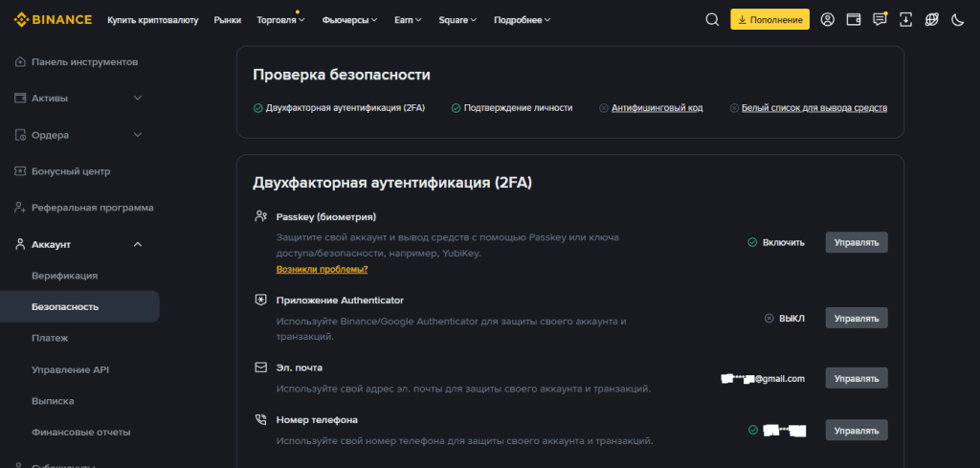Click Подтверждение личности green check icon
The height and width of the screenshot is (468, 980).
[456, 108]
